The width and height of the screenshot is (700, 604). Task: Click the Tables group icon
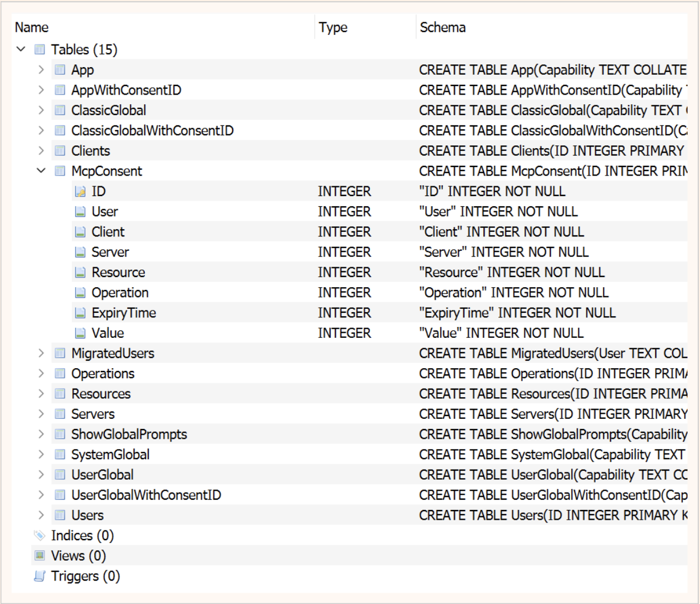pos(39,50)
